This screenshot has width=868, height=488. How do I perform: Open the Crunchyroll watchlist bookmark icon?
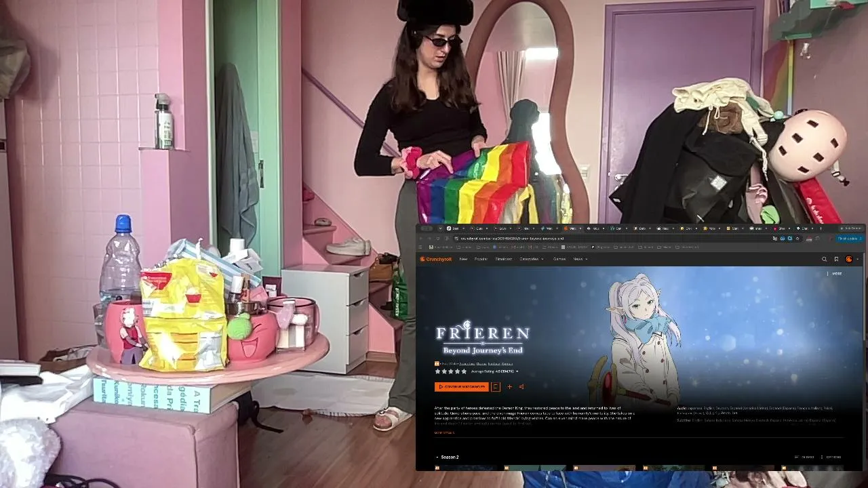(836, 259)
